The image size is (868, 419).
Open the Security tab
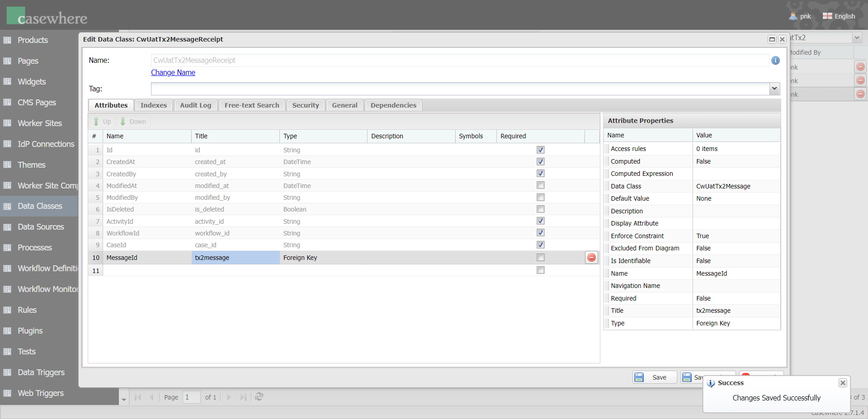(305, 105)
